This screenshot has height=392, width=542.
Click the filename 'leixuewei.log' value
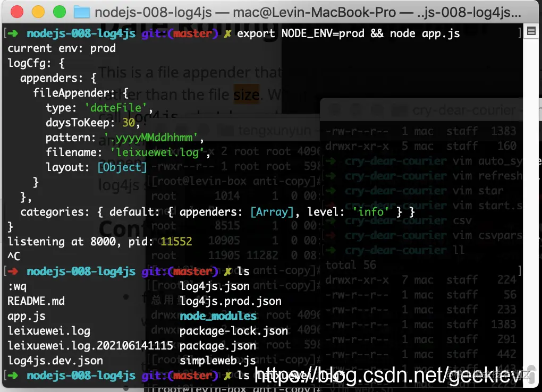coord(158,152)
